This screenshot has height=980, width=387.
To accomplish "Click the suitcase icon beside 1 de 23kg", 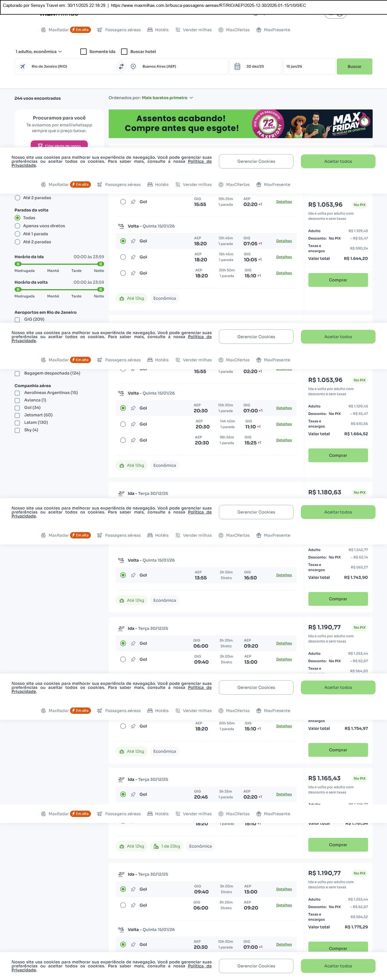I will pos(156,846).
